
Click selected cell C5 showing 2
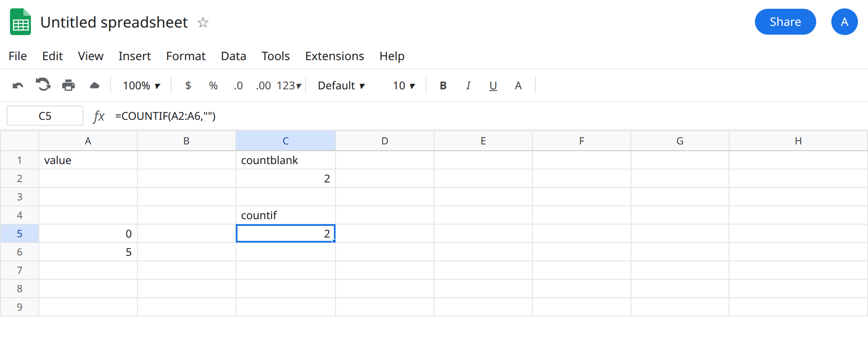click(286, 234)
